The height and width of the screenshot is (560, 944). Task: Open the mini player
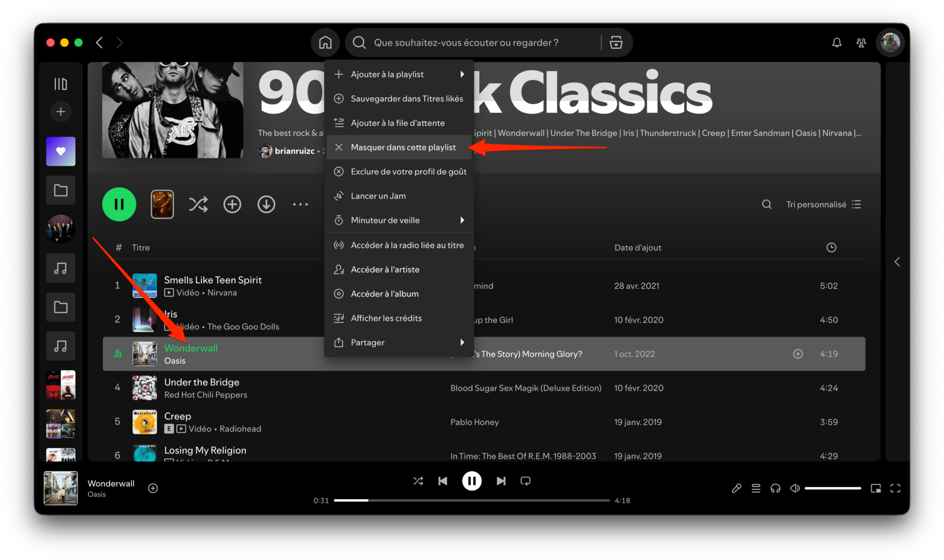coord(876,488)
